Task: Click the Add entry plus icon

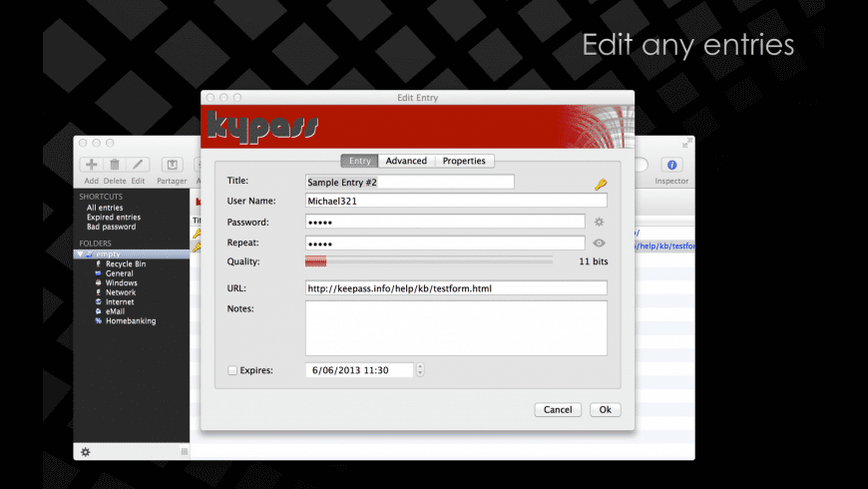Action: point(92,165)
